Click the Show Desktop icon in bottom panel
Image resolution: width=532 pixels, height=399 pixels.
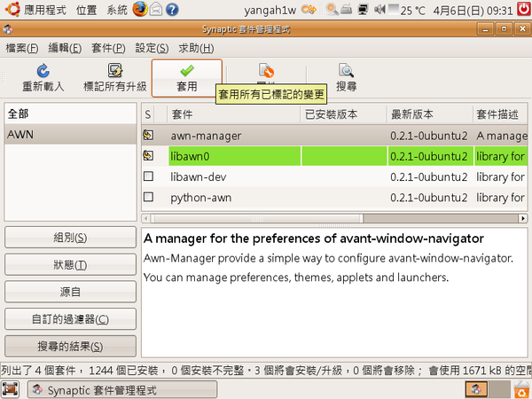pyautogui.click(x=10, y=389)
